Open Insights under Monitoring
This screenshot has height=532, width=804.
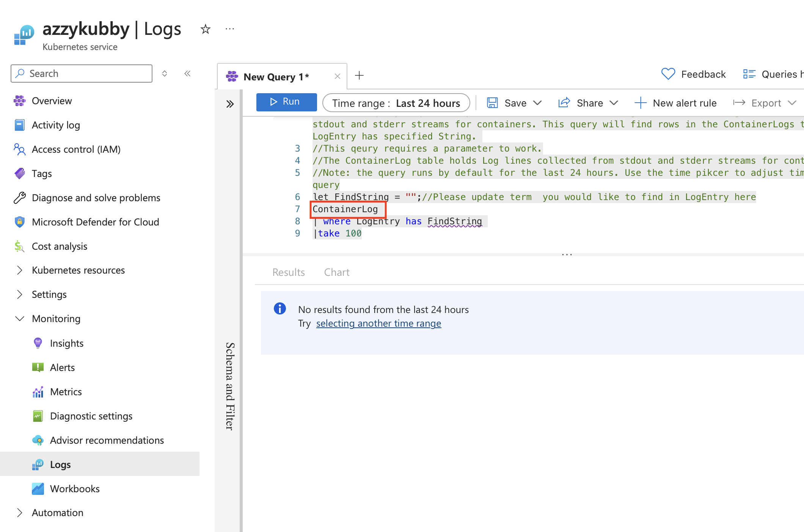67,343
